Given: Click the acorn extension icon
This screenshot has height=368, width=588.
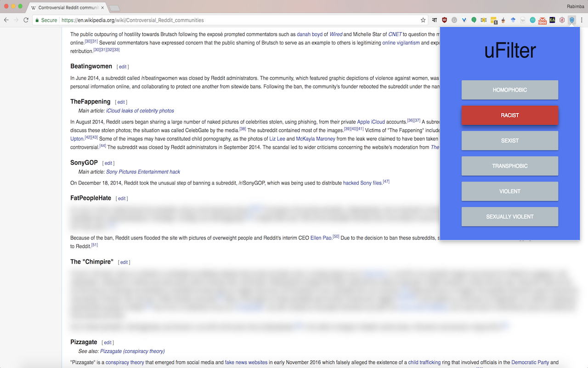Looking at the screenshot, I should [503, 20].
